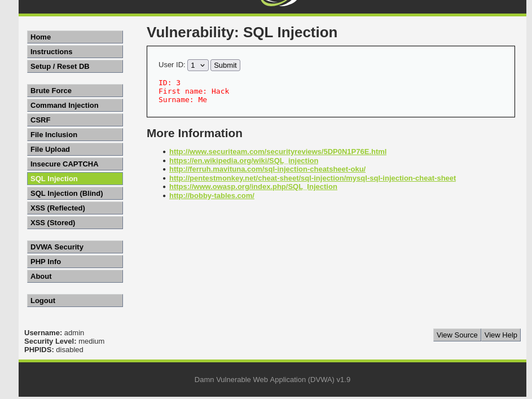Open Insecure CAPTCHA module
Viewport: 532px width, 399px height.
[x=74, y=164]
